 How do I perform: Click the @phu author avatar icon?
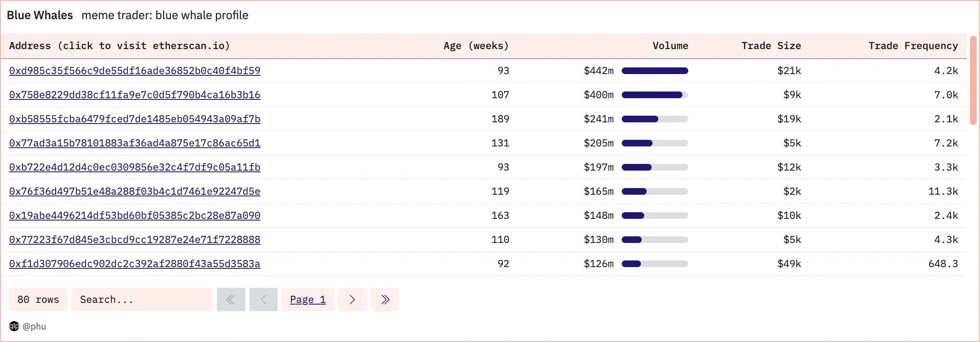14,326
